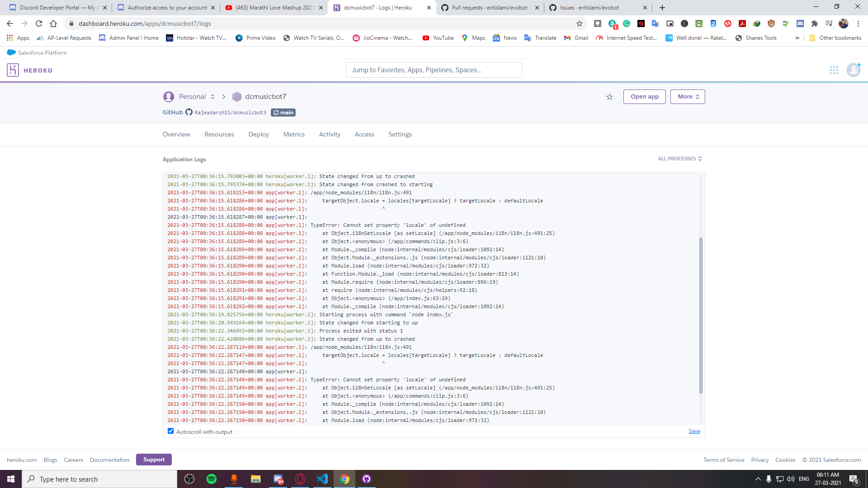
Task: Open the More actions dropdown
Action: (688, 96)
